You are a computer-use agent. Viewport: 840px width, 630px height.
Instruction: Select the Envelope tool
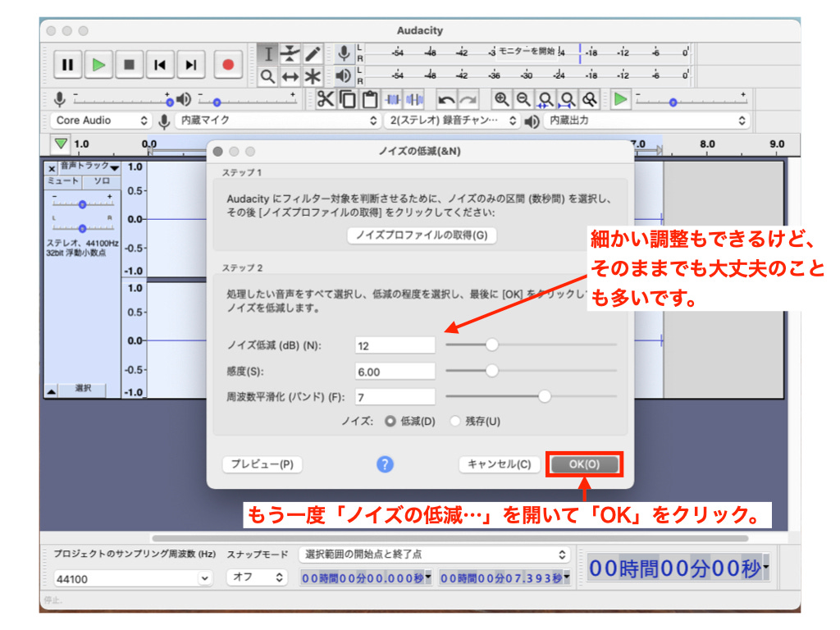290,53
